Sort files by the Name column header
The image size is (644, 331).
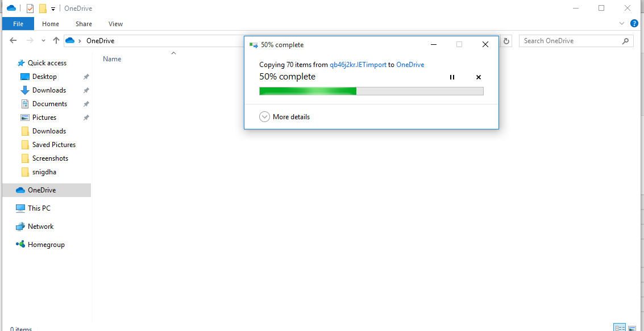(x=112, y=59)
